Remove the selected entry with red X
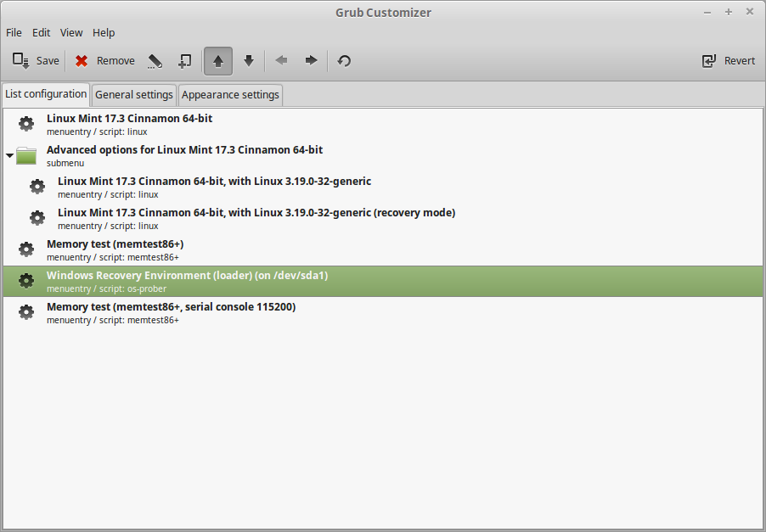This screenshot has width=766, height=532. point(104,61)
